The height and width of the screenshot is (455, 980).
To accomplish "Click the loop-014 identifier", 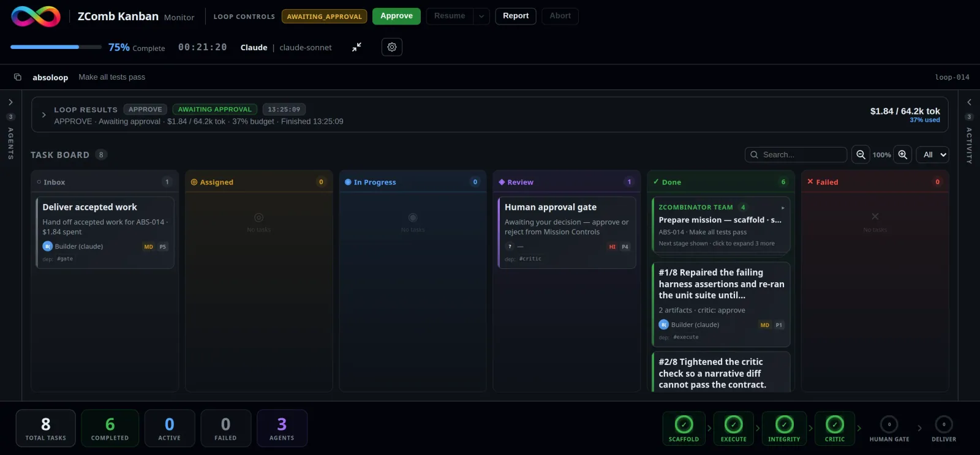I will tap(952, 77).
